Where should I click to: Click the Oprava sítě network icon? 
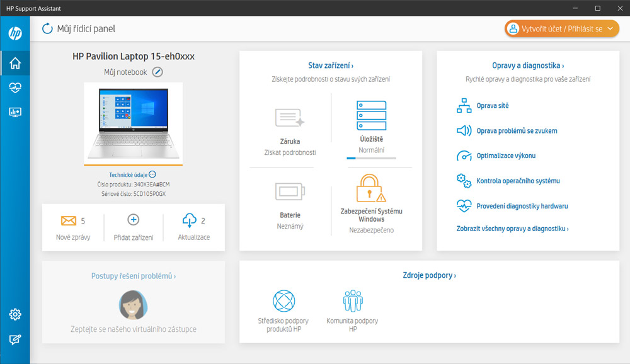(464, 106)
